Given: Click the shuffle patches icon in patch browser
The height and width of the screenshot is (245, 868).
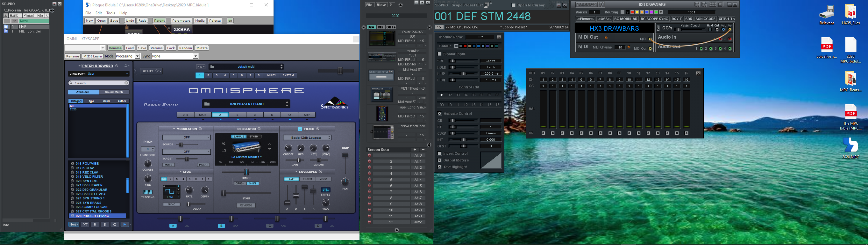Looking at the screenshot, I should coord(85,224).
